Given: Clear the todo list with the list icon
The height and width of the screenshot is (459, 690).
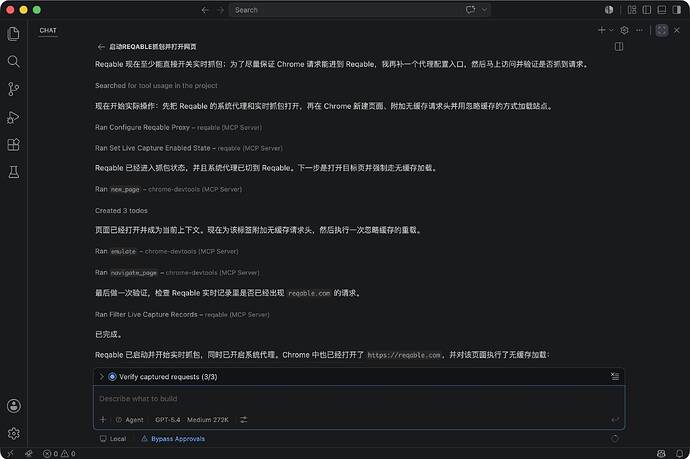Looking at the screenshot, I should click(615, 376).
